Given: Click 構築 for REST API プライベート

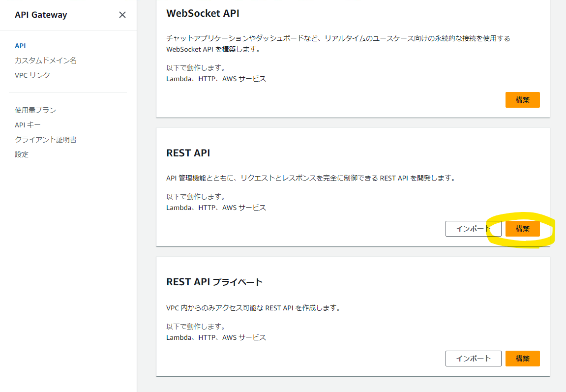Looking at the screenshot, I should point(522,359).
